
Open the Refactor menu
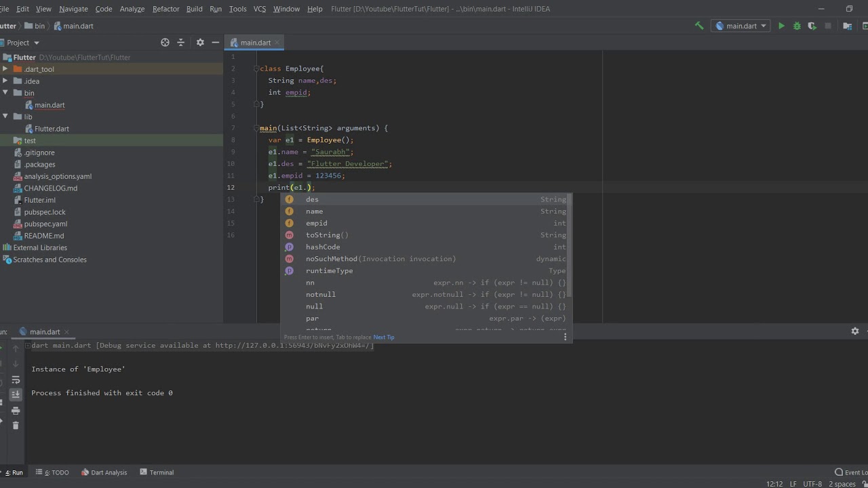click(x=165, y=9)
